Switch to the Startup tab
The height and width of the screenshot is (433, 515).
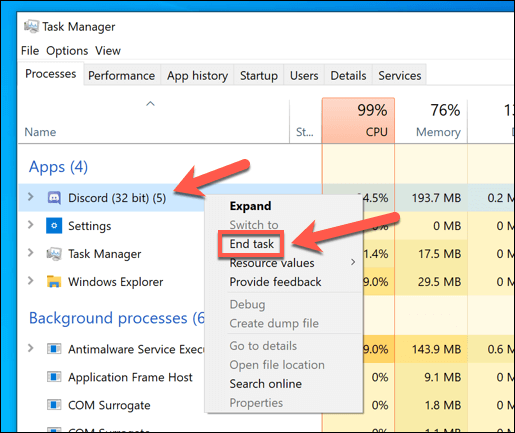coord(259,76)
